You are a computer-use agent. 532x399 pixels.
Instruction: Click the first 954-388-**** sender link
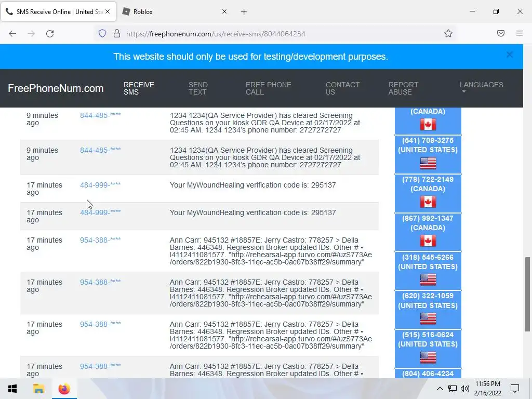100,240
